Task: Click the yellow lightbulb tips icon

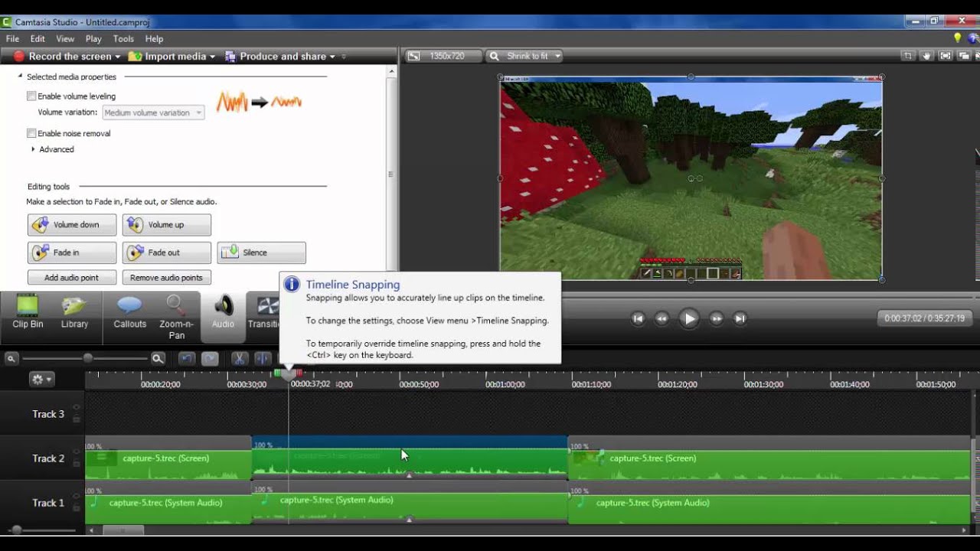Action: point(957,38)
